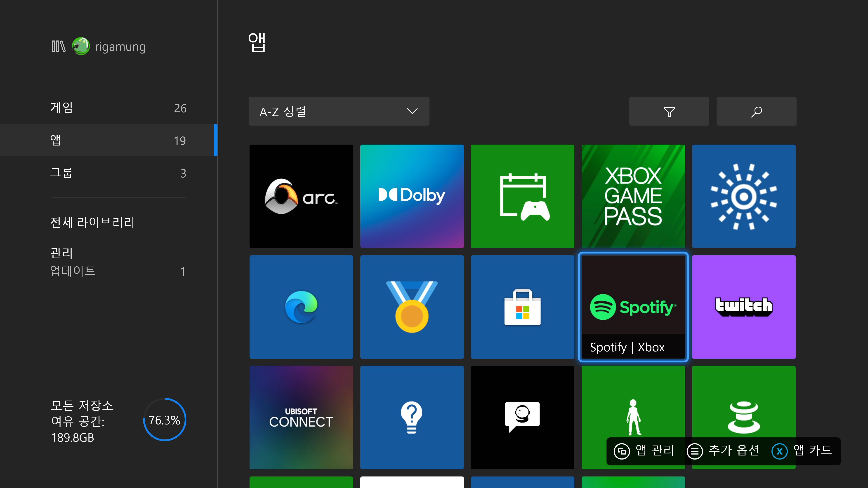Open the blue sunburst app tile

coord(744,196)
